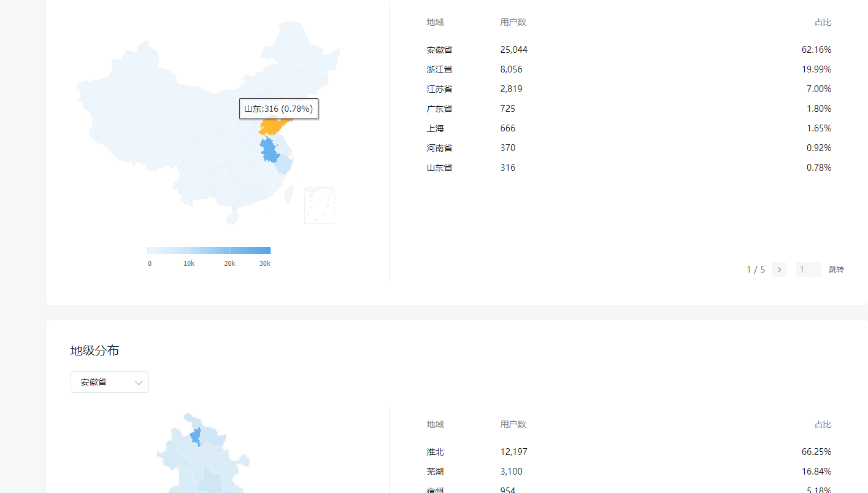Click the 0.92% share value
This screenshot has height=493, width=868.
(819, 148)
